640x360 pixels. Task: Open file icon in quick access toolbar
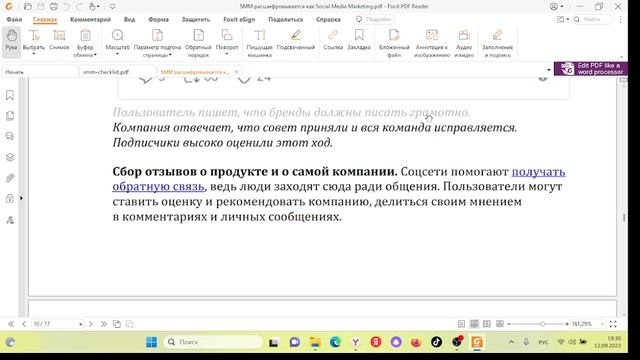point(28,7)
